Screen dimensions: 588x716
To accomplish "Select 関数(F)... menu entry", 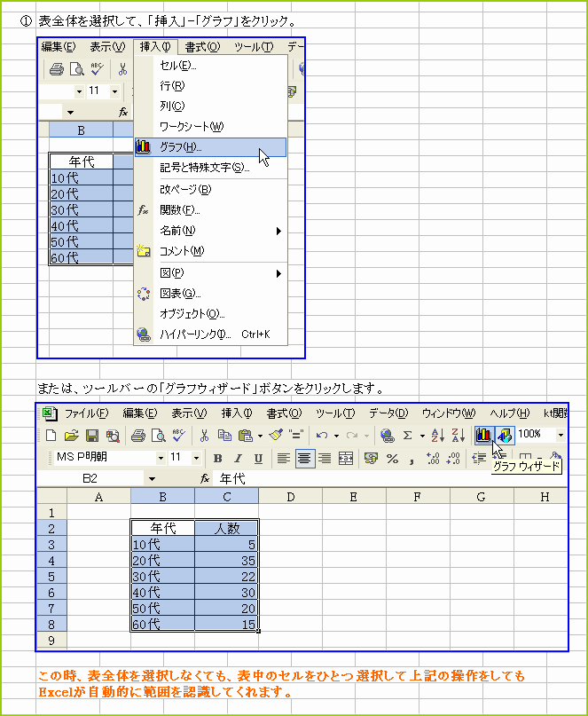I will [x=210, y=210].
